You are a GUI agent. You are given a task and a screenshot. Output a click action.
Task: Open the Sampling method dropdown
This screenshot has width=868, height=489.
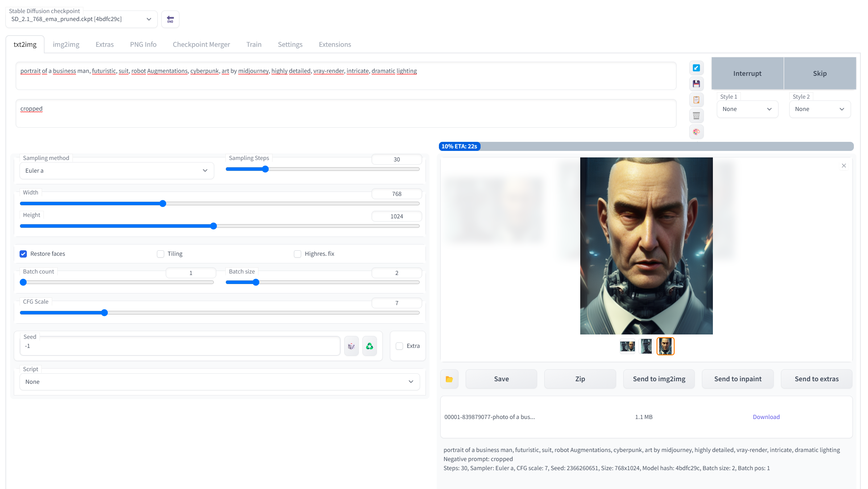point(116,171)
